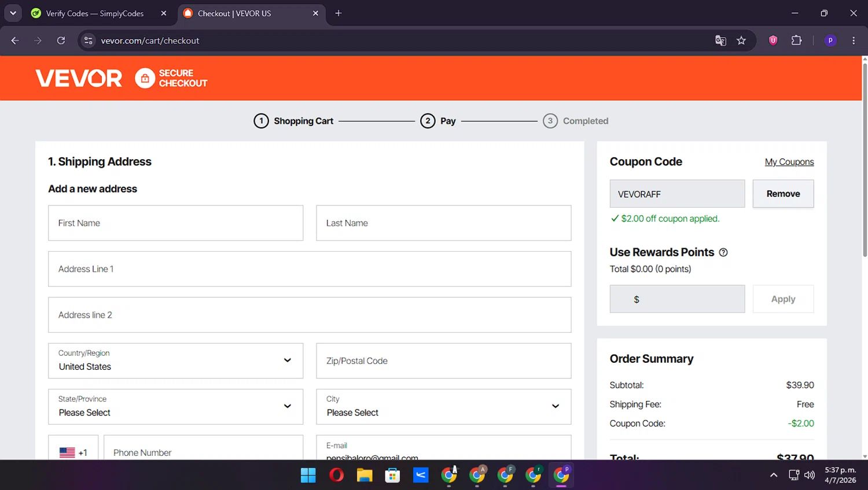Click the browser address bar URL
868x490 pixels.
point(150,40)
